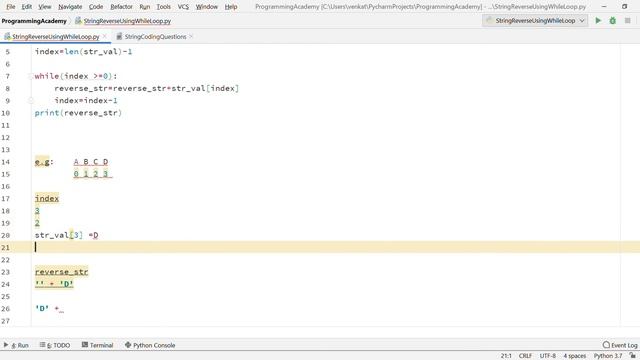Open the Help menu
The image size is (640, 360).
[x=231, y=7]
